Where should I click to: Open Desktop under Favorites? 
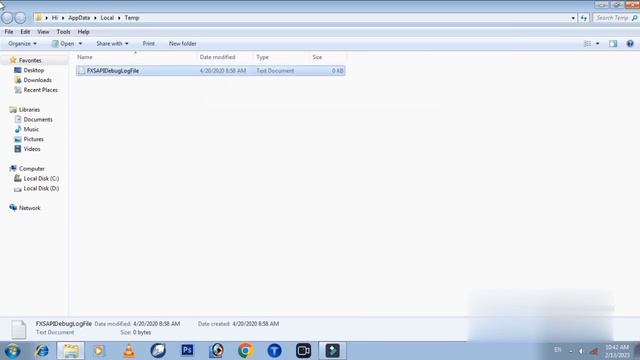tap(33, 70)
